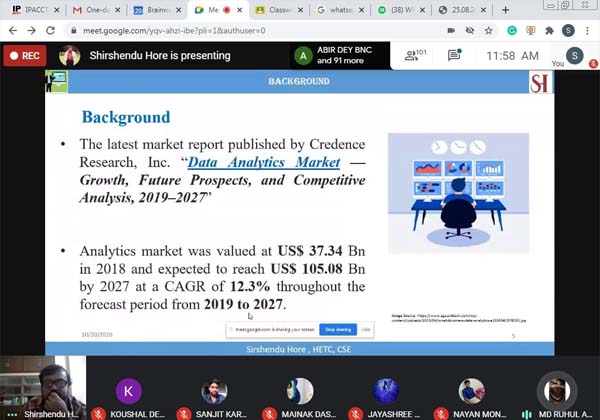
Task: Hide the screen sharing notification bar
Action: point(366,329)
